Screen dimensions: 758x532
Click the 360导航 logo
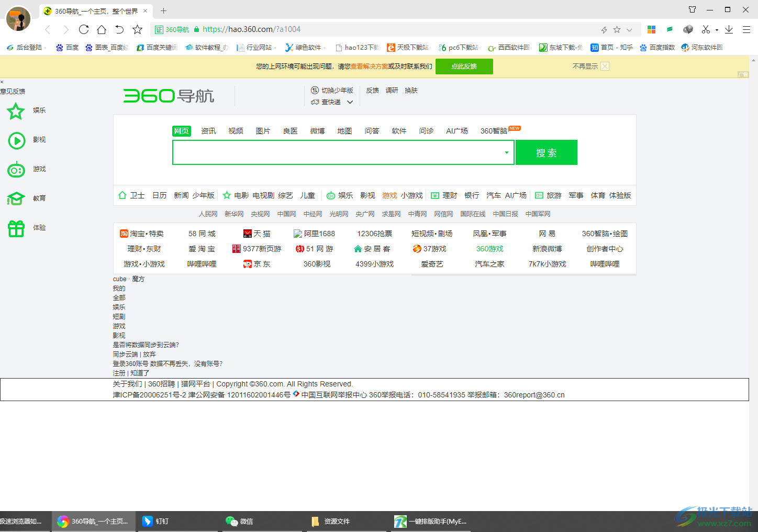tap(169, 96)
